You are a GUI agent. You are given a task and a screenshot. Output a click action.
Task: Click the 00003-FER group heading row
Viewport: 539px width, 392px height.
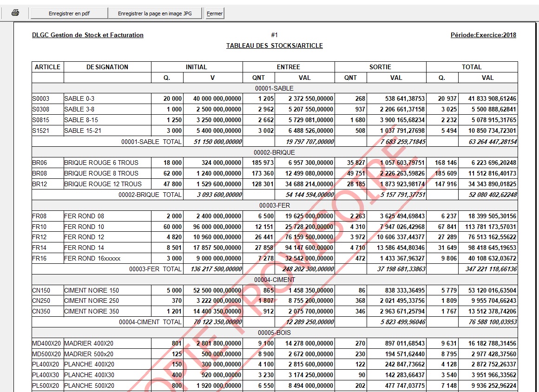tap(274, 205)
